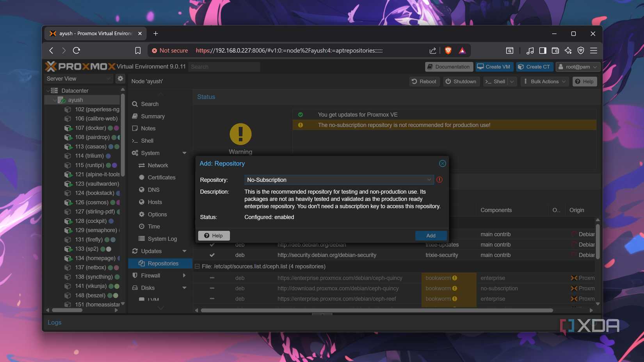The width and height of the screenshot is (644, 362).
Task: Open the VPN shield icon in toolbar
Action: [x=581, y=50]
